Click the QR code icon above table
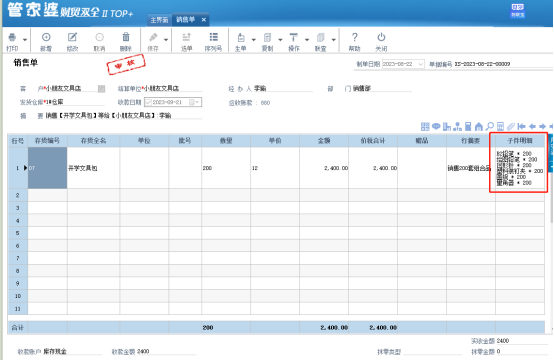Image resolution: width=554 pixels, height=361 pixels. tap(425, 126)
